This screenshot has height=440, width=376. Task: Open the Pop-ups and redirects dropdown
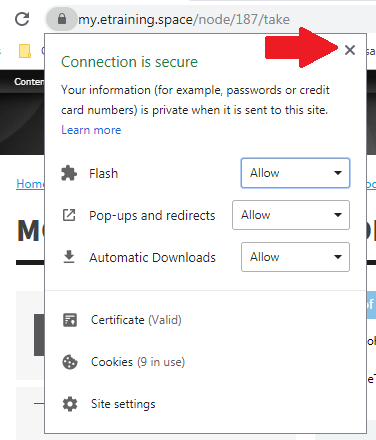(x=291, y=215)
